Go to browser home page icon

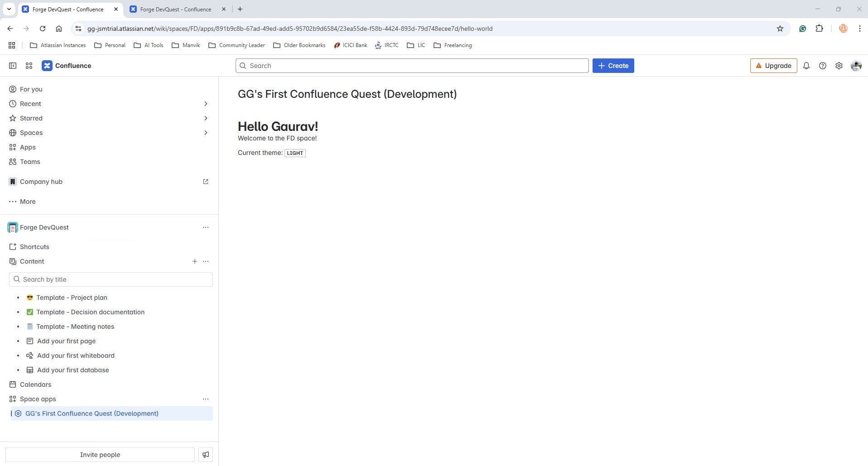[59, 29]
